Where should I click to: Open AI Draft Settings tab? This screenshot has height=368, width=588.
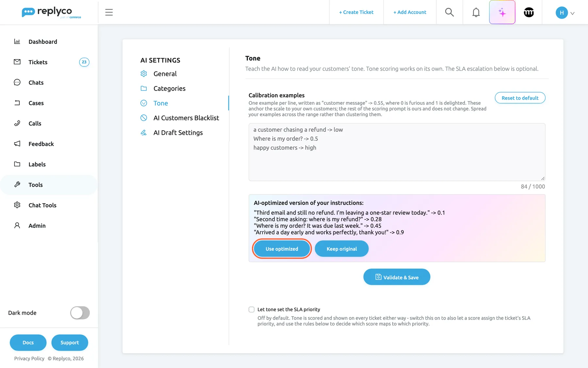click(x=178, y=132)
